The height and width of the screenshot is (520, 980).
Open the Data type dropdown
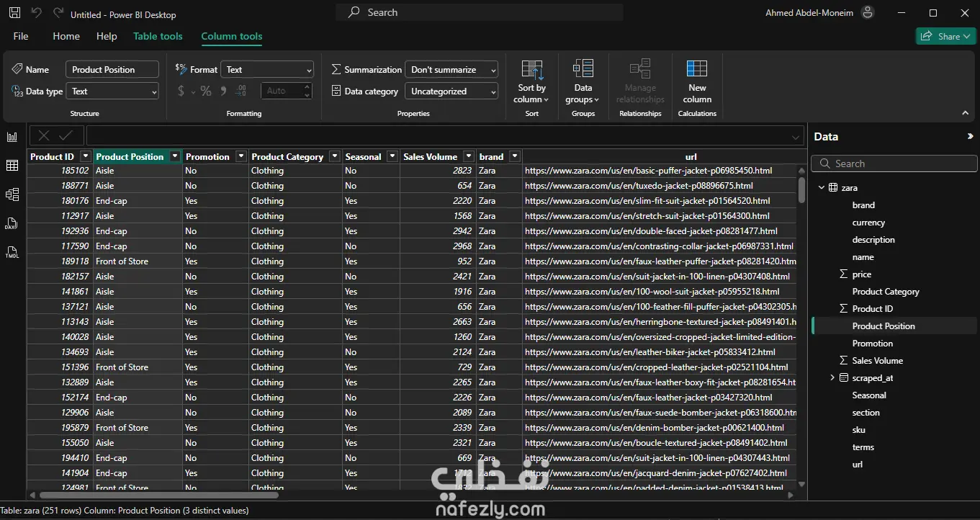point(112,91)
